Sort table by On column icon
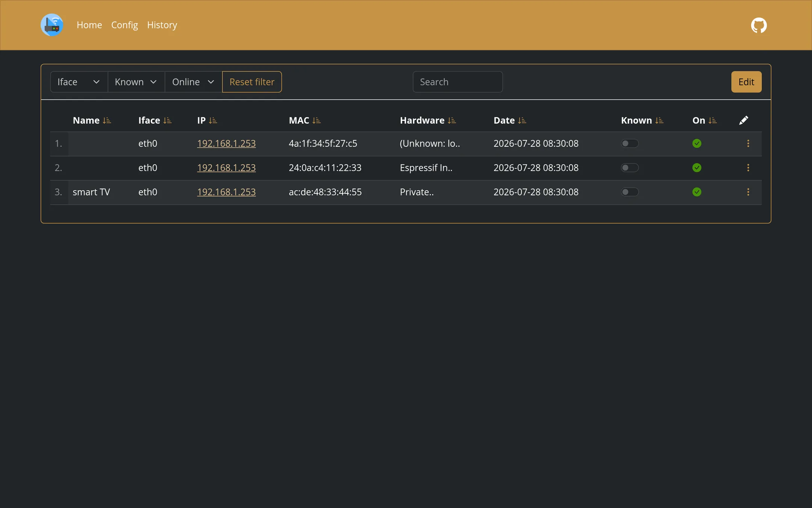812x508 pixels. pos(712,120)
